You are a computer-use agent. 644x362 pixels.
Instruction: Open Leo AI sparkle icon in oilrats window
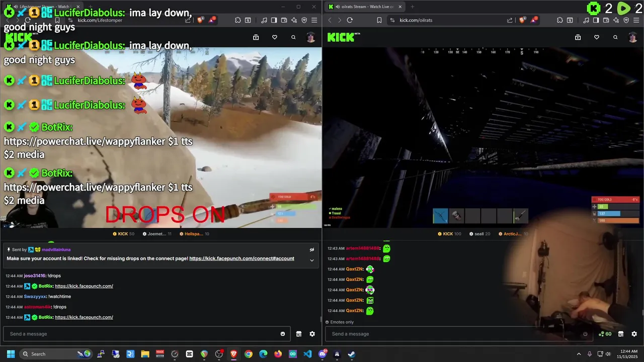[x=616, y=20]
